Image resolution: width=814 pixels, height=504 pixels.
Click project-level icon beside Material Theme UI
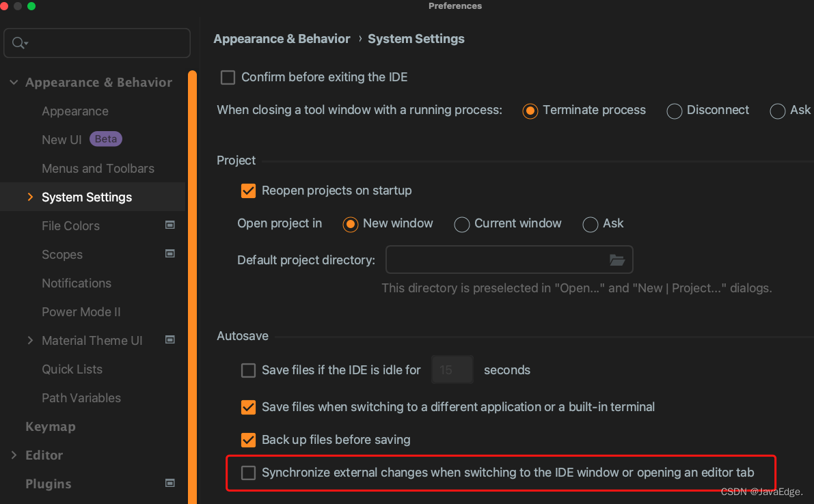pos(169,339)
